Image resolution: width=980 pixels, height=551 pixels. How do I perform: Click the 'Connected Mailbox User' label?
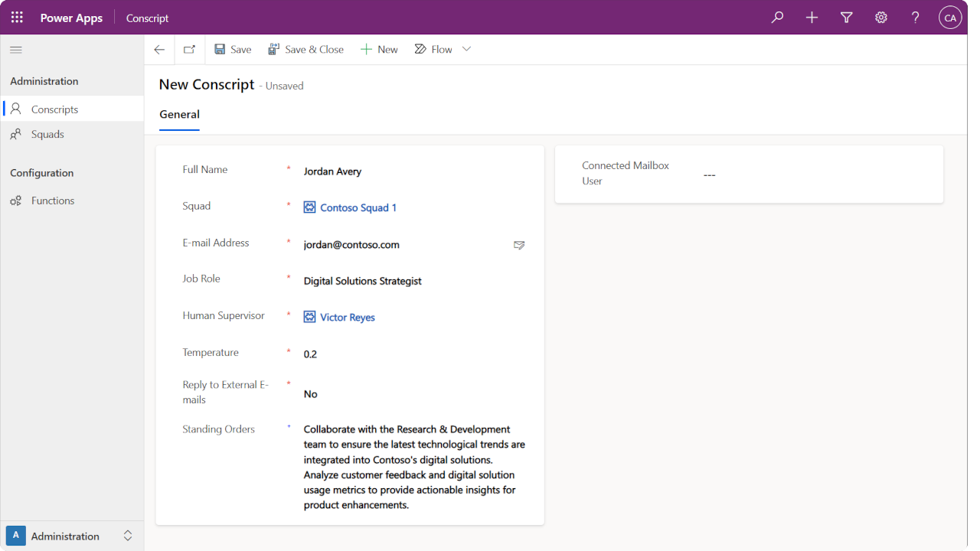626,174
